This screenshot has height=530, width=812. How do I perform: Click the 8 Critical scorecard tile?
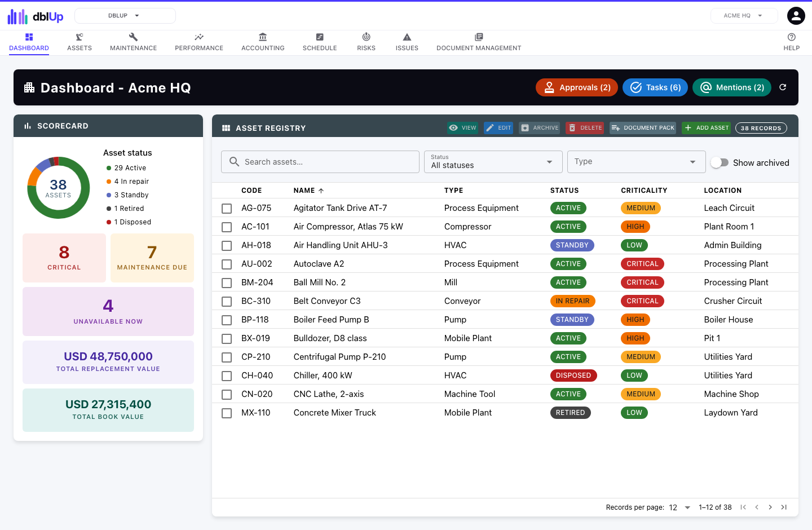[x=64, y=258]
